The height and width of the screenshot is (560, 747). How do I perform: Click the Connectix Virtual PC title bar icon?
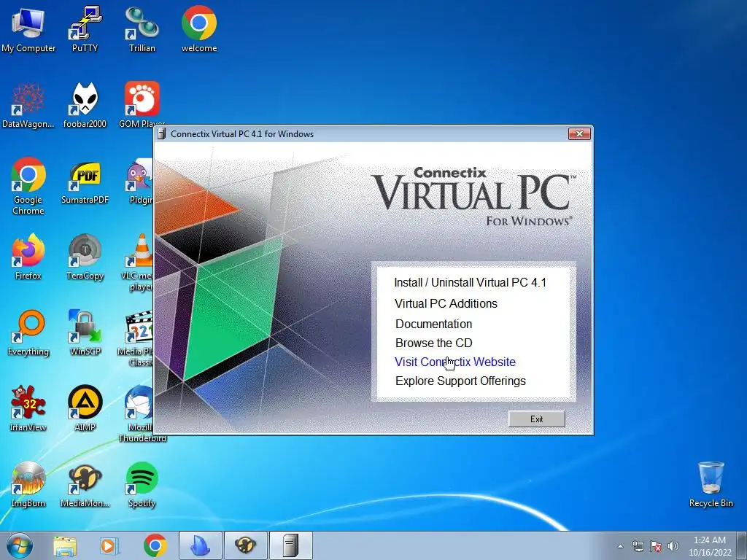161,134
